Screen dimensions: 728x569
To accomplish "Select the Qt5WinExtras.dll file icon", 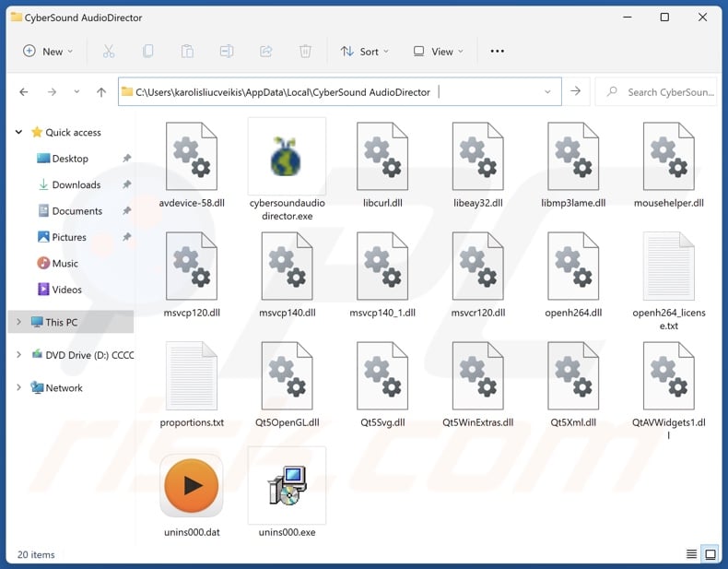I will 477,375.
